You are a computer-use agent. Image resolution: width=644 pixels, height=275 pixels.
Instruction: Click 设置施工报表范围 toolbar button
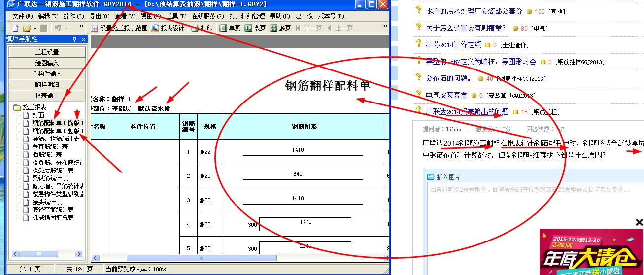120,28
